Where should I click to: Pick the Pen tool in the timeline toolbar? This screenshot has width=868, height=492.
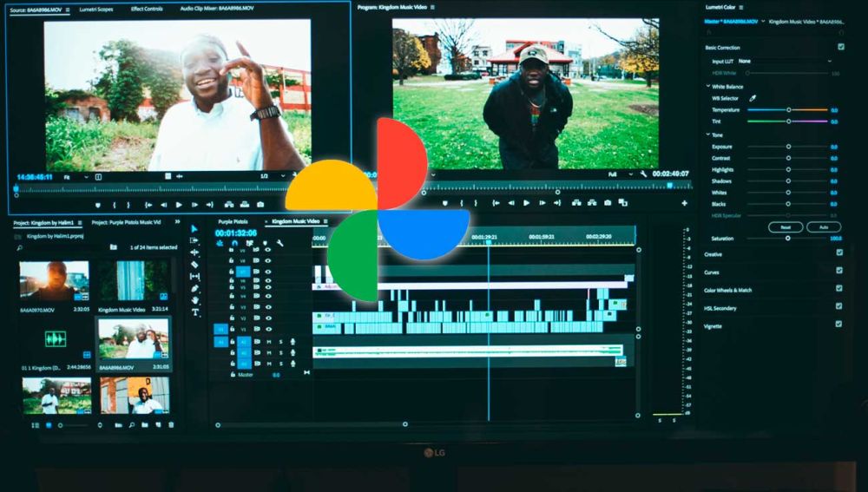(194, 288)
